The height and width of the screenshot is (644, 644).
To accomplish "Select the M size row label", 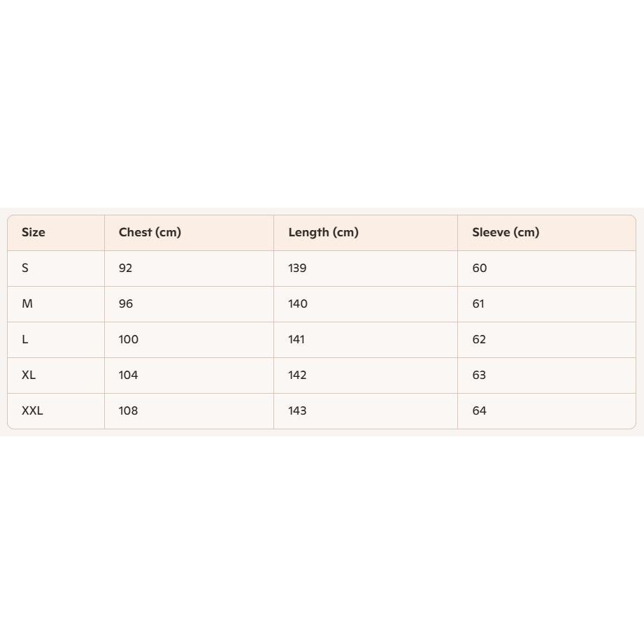I will [x=27, y=304].
